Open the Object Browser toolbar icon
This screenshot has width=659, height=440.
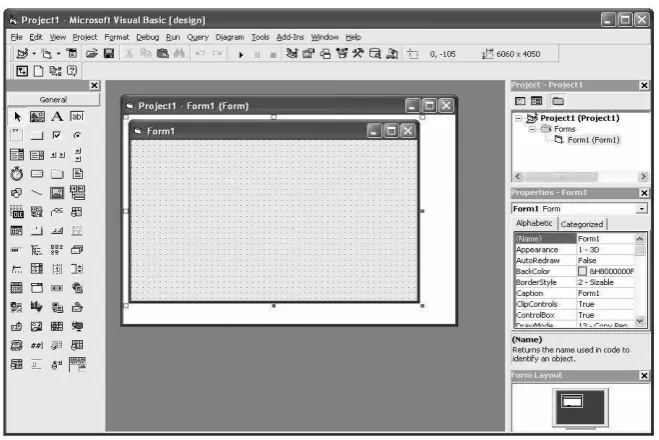(x=342, y=53)
